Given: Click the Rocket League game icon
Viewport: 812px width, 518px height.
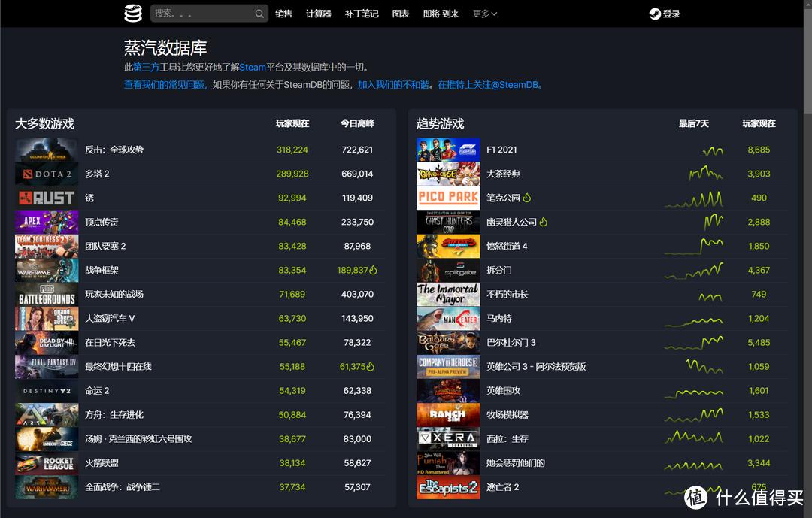Looking at the screenshot, I should coord(46,462).
